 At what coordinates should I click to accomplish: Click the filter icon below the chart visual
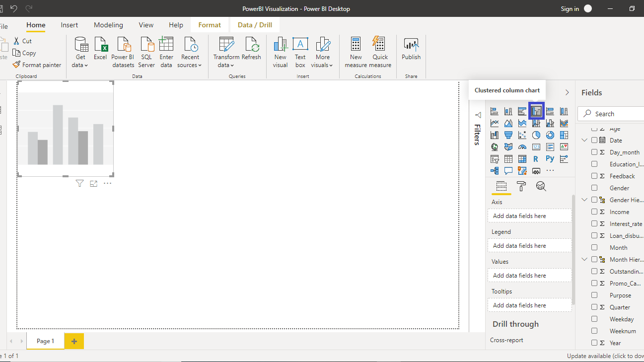[79, 184]
